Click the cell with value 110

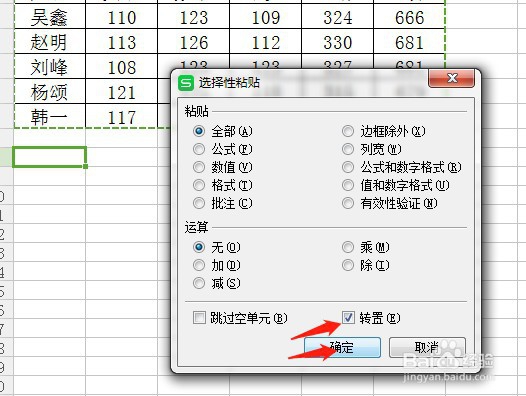(x=121, y=17)
